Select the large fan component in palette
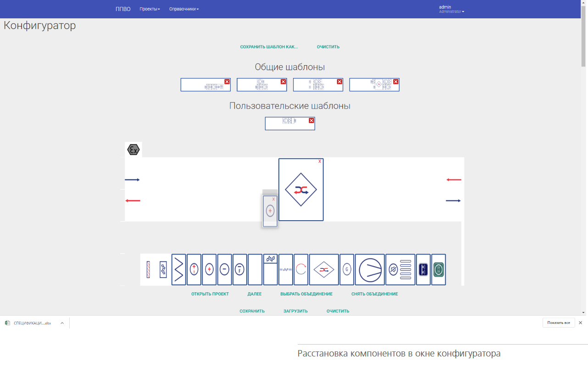The height and width of the screenshot is (373, 588). point(370,270)
